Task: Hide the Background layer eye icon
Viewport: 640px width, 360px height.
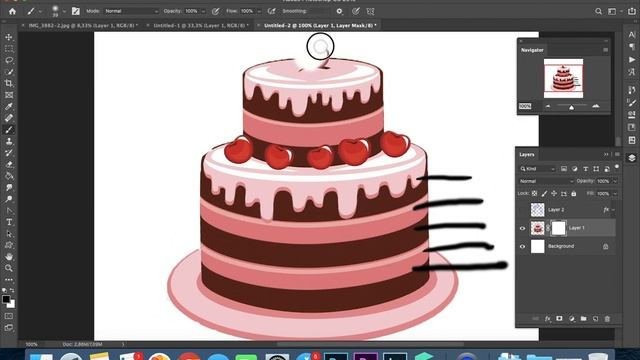Action: [x=522, y=247]
